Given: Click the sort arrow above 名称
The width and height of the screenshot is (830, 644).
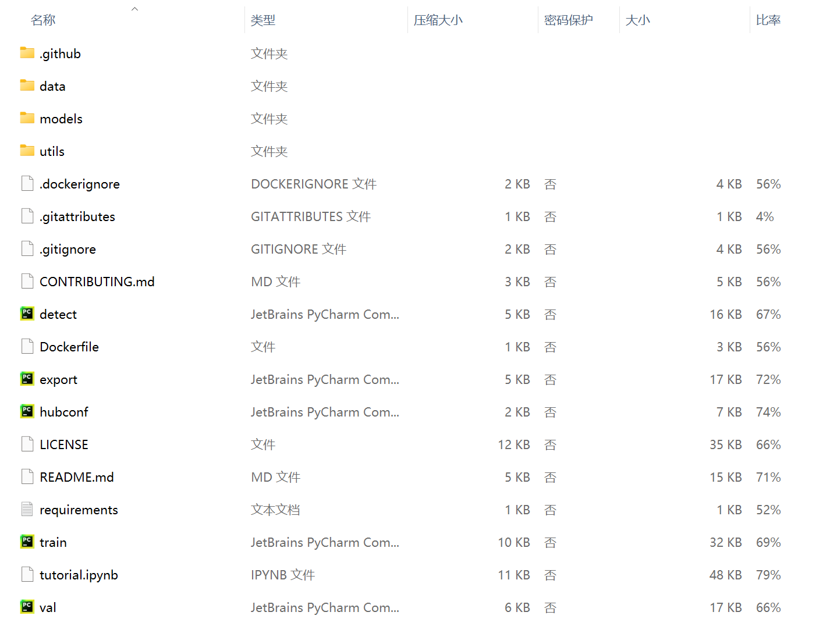Looking at the screenshot, I should coord(134,8).
